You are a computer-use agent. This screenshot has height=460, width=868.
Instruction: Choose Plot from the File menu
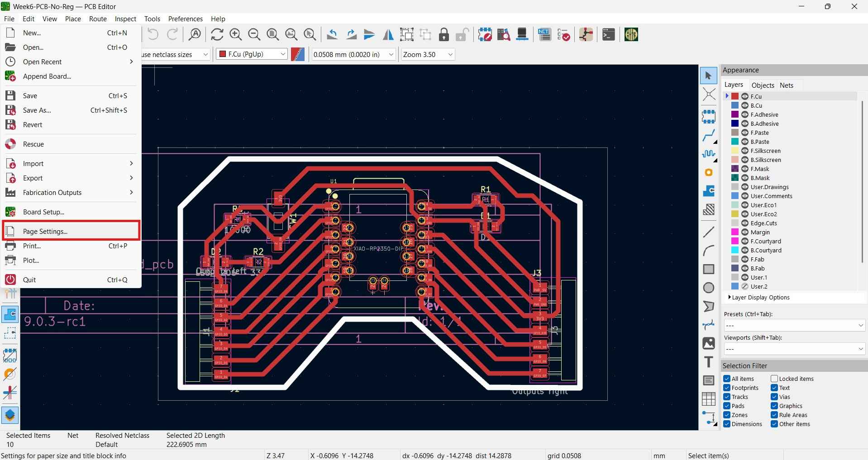(x=71, y=260)
